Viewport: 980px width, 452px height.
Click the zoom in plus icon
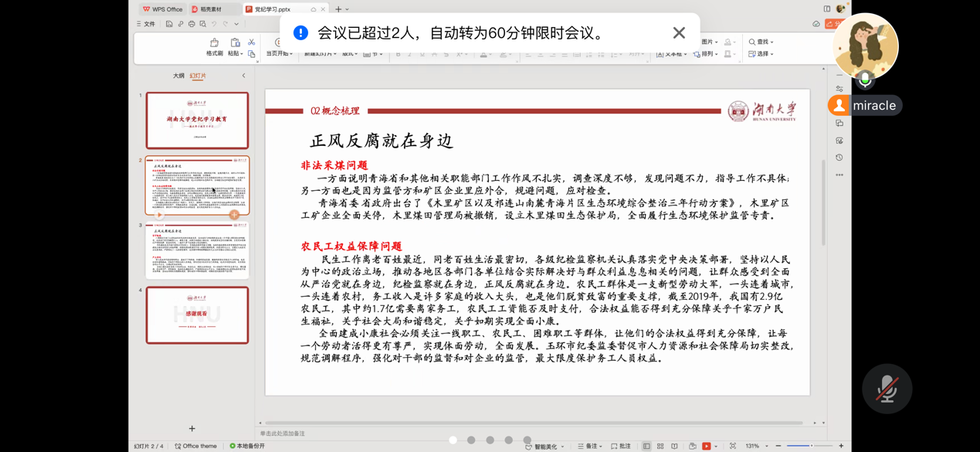tap(841, 447)
